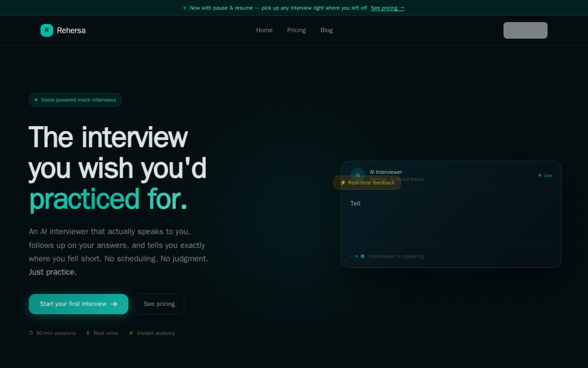Click the Rehersa "R" logo icon
588x368 pixels.
(47, 30)
